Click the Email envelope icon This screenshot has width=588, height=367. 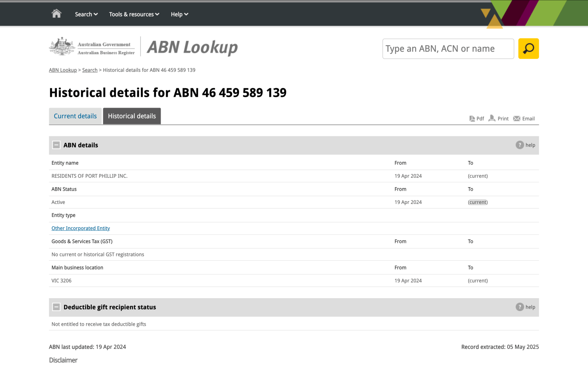pyautogui.click(x=516, y=119)
